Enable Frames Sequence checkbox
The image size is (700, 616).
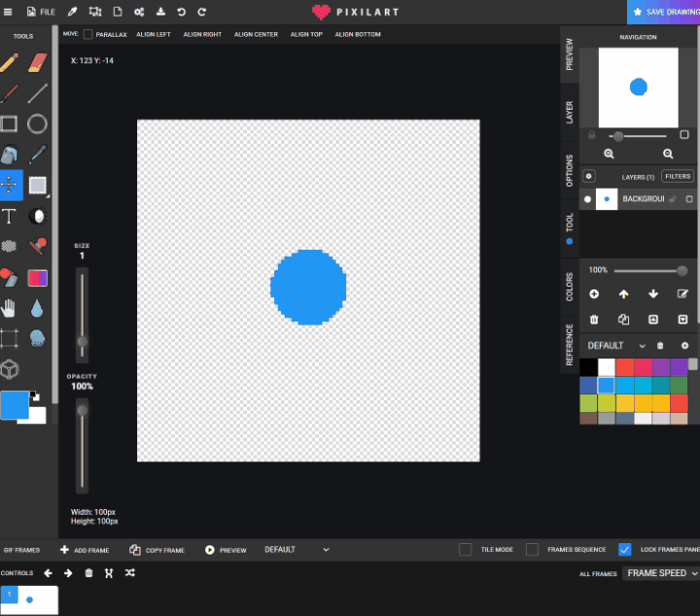[x=532, y=550]
